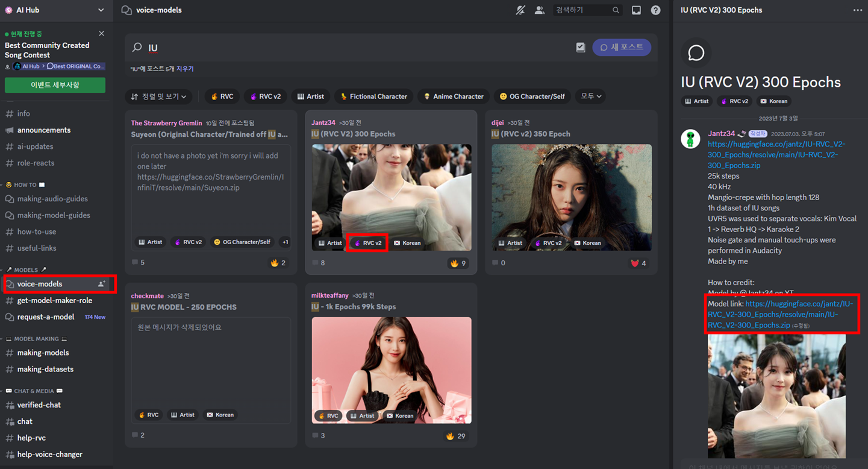Toggle the fire reaction with count 2
The image size is (868, 469).
click(278, 263)
